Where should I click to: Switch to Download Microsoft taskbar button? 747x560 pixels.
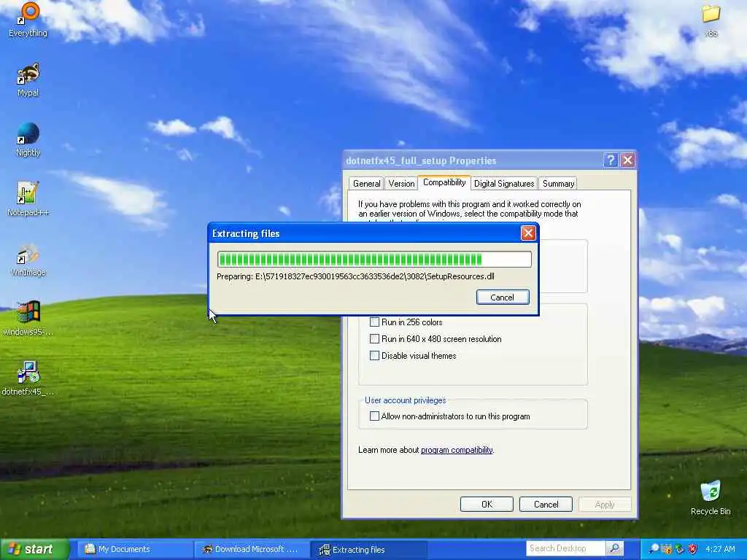[x=252, y=549]
